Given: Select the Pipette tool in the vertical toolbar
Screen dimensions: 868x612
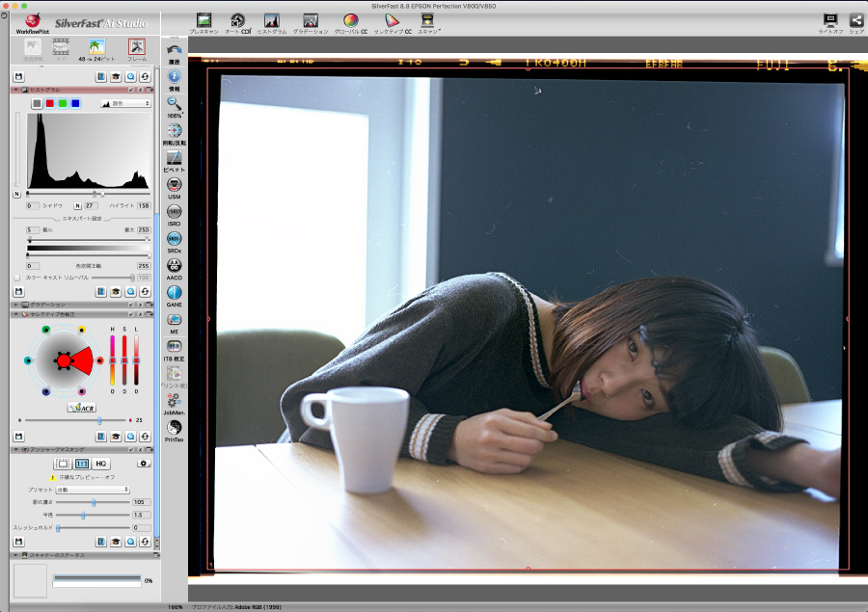Looking at the screenshot, I should point(175,158).
